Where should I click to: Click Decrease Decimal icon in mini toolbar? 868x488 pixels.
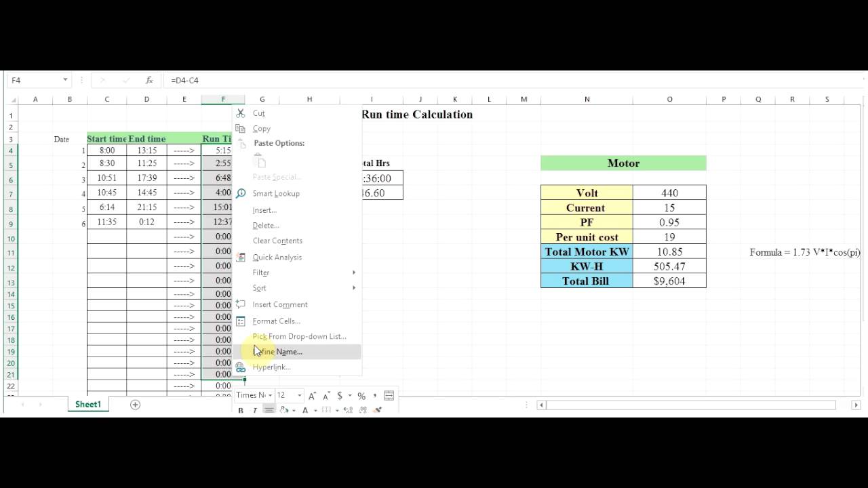[363, 410]
